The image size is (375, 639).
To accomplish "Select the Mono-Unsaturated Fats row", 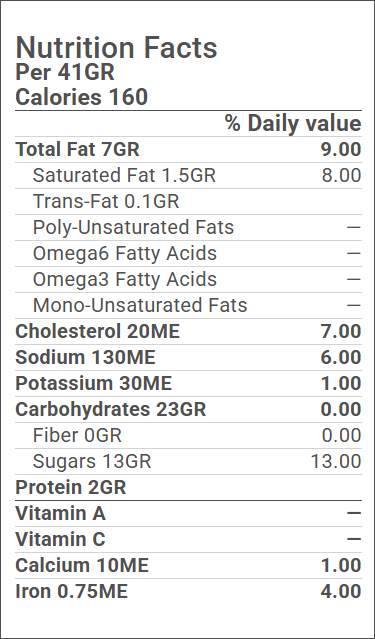I will pos(188,306).
